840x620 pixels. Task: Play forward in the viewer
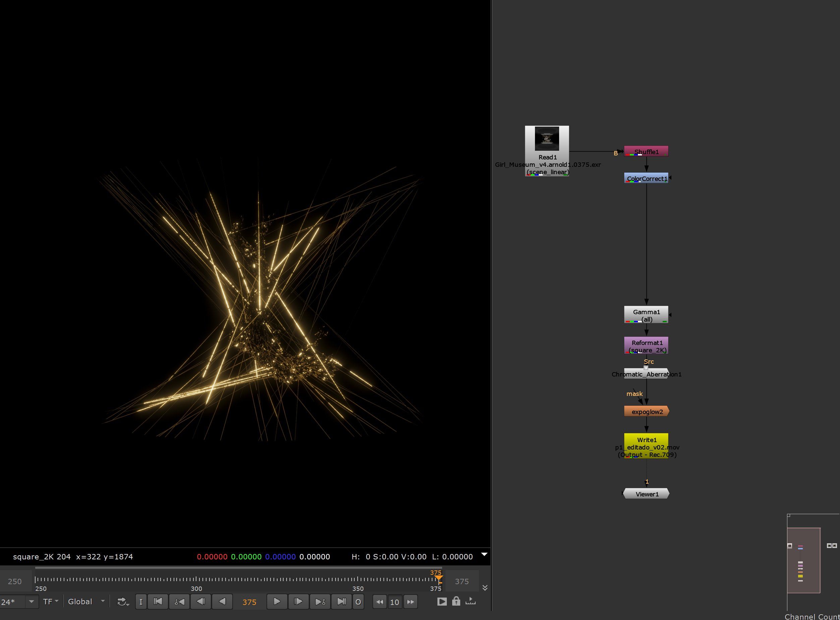(277, 602)
